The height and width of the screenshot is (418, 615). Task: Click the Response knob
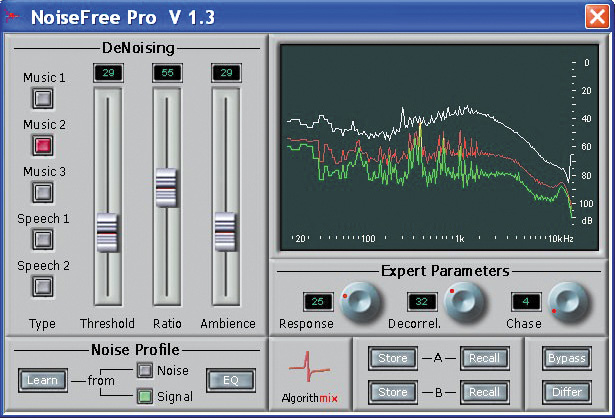pos(360,302)
